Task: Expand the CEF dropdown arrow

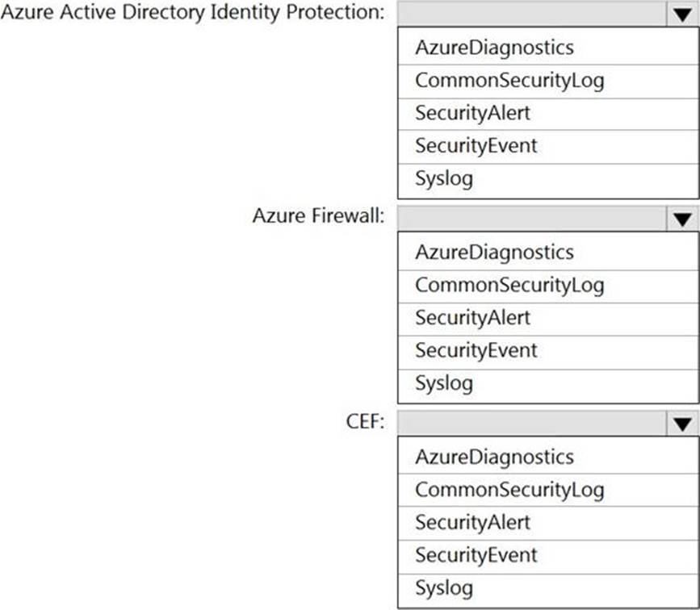Action: [x=682, y=424]
